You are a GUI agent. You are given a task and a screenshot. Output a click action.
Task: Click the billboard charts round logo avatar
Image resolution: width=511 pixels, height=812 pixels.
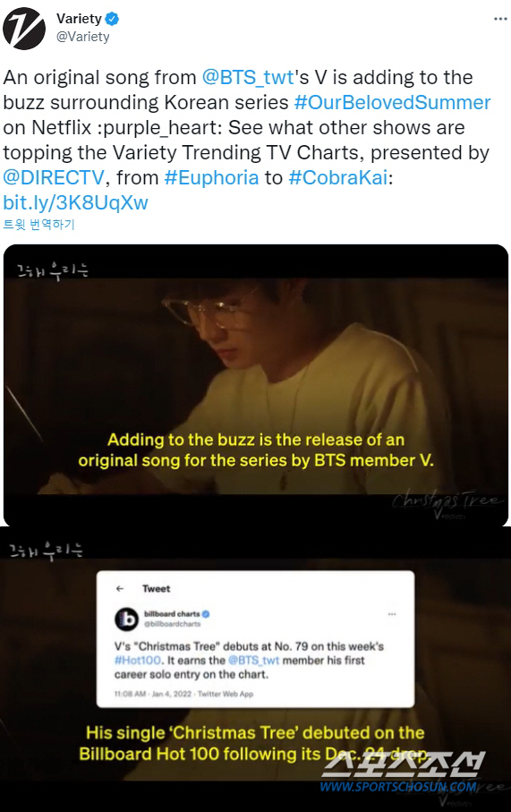click(126, 619)
